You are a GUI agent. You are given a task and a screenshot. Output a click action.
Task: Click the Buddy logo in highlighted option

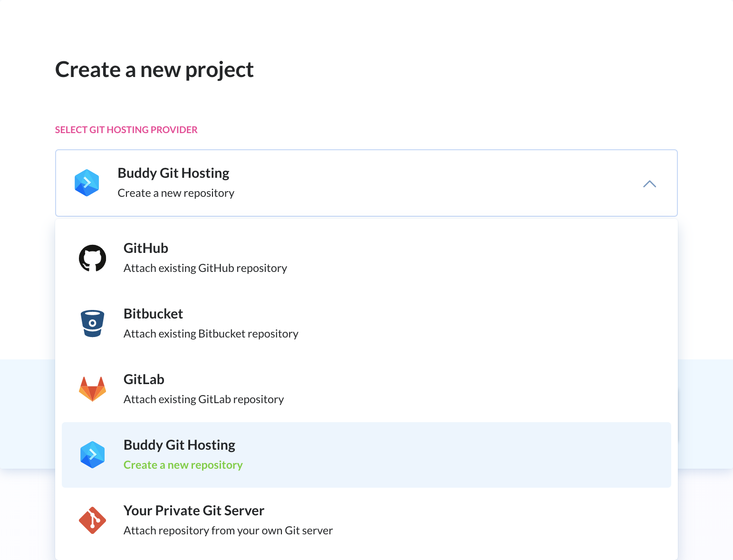pos(93,455)
